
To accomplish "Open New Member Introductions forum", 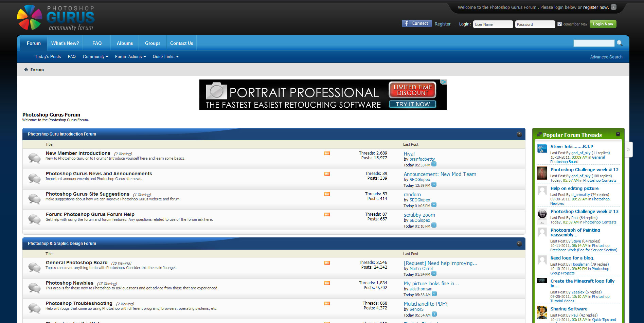I will coord(78,153).
